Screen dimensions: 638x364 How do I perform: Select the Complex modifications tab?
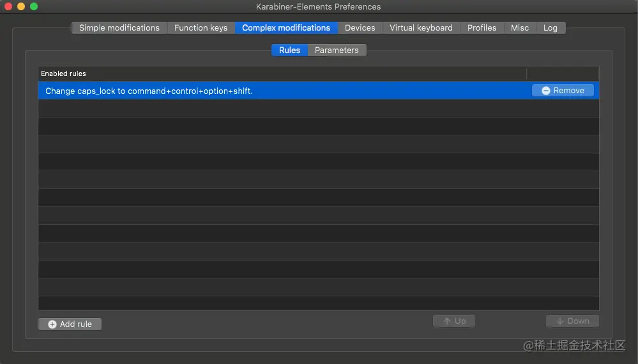[286, 27]
